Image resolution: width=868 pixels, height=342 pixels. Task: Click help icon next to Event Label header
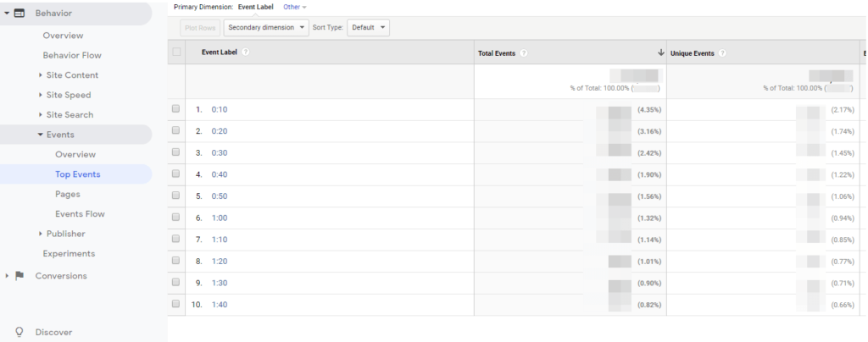click(245, 52)
